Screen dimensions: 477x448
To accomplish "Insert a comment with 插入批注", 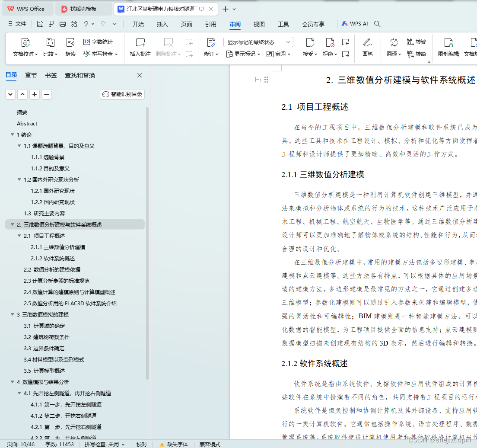I will click(x=140, y=47).
